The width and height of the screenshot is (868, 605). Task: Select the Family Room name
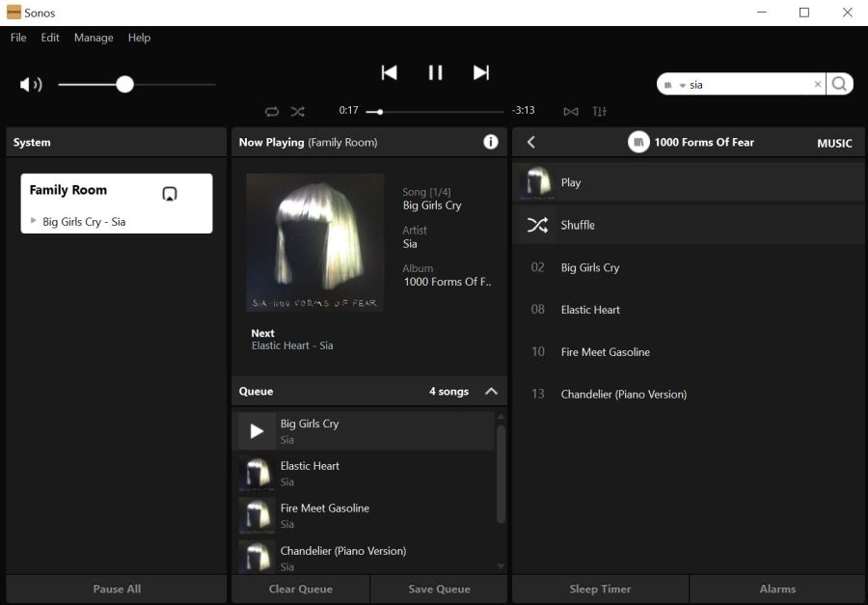point(68,190)
